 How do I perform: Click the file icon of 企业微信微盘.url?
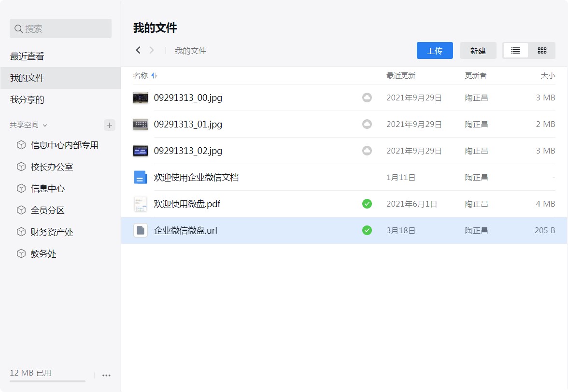click(x=140, y=230)
